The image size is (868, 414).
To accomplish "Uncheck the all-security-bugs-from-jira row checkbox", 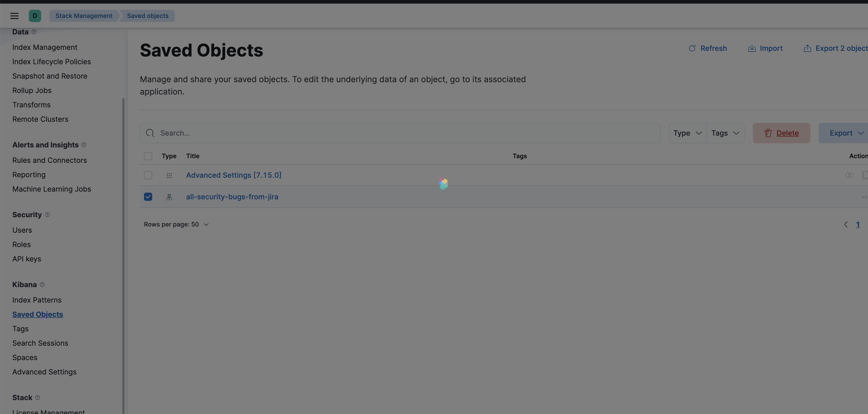I will pos(148,197).
